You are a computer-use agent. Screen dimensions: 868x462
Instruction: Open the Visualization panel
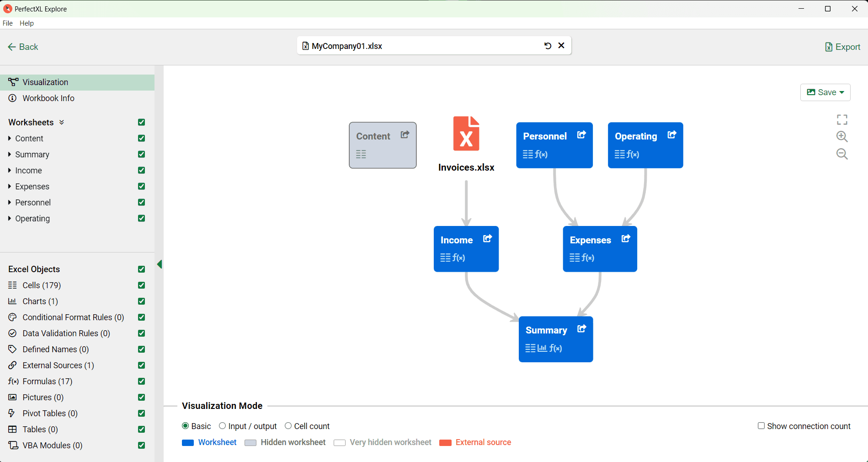click(x=43, y=82)
